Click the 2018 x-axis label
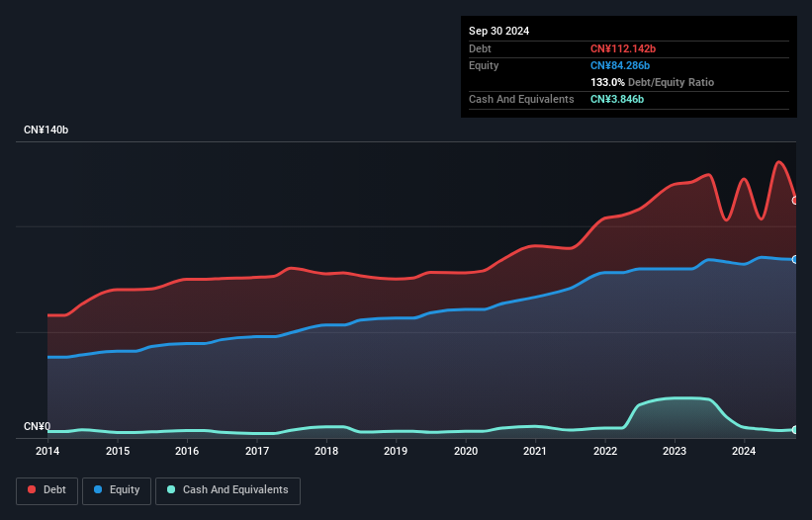Screen dimensions: 812x520 pyautogui.click(x=326, y=451)
